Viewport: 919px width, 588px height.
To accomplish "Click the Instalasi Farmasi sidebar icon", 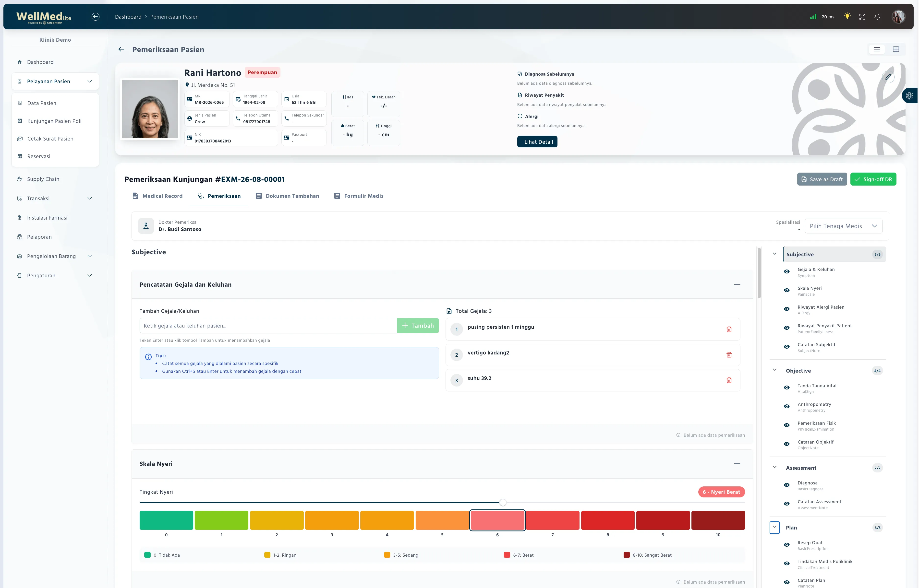I will pos(20,218).
